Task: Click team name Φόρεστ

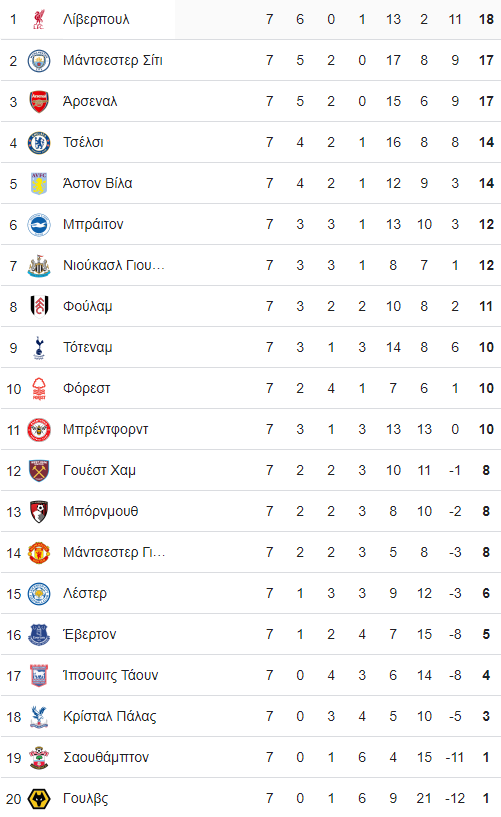Action: pos(86,389)
